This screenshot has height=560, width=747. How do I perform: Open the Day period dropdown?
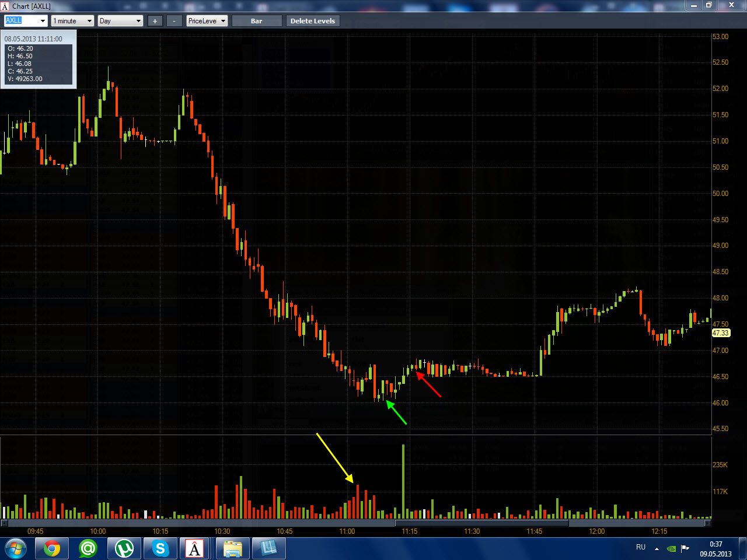point(120,21)
